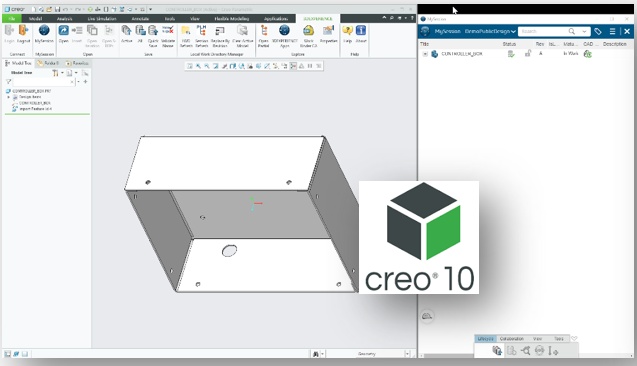
Task: Click the status icon in CONTROLLER_BOX row
Action: pyautogui.click(x=511, y=54)
